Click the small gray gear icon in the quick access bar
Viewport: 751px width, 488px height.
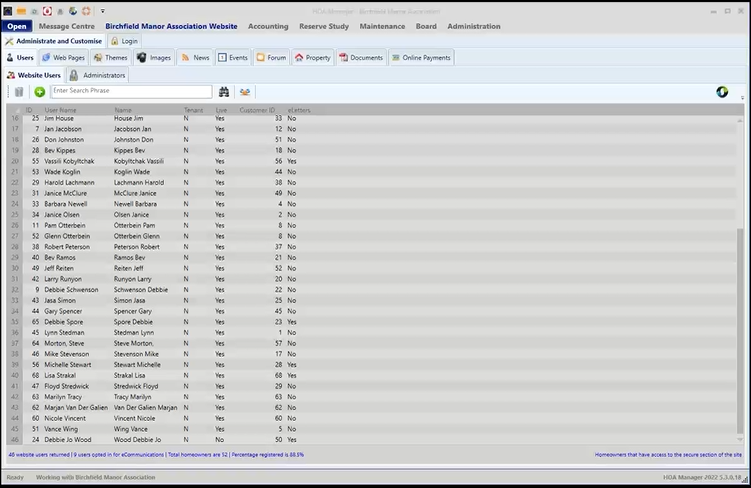[34, 11]
